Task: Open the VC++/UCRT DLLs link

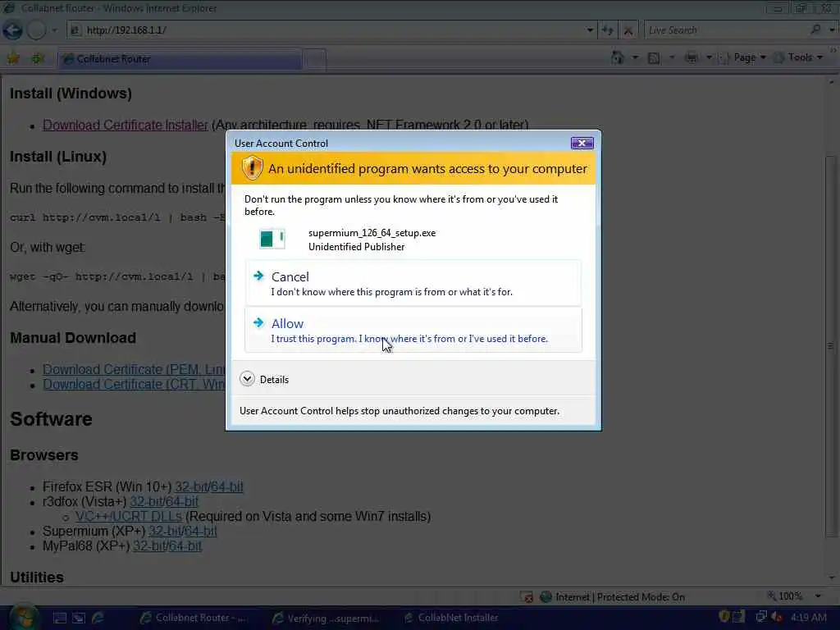Action: (129, 516)
